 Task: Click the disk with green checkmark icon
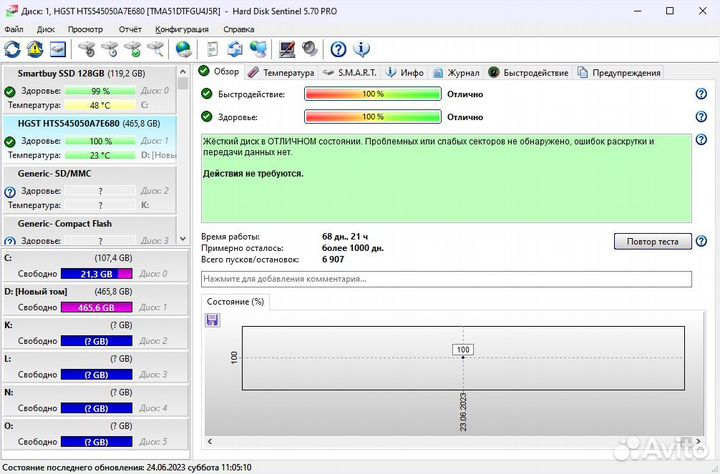click(x=133, y=49)
